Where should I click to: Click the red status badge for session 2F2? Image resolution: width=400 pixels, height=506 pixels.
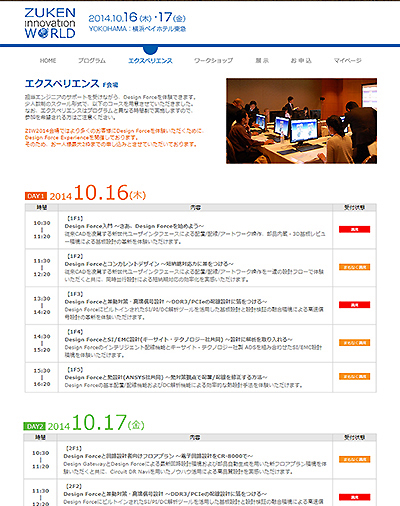[x=355, y=497]
